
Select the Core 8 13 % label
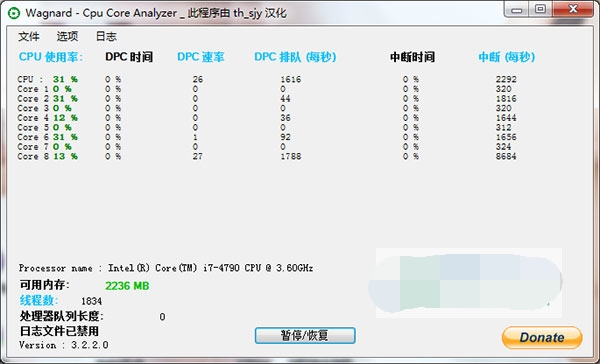[47, 156]
